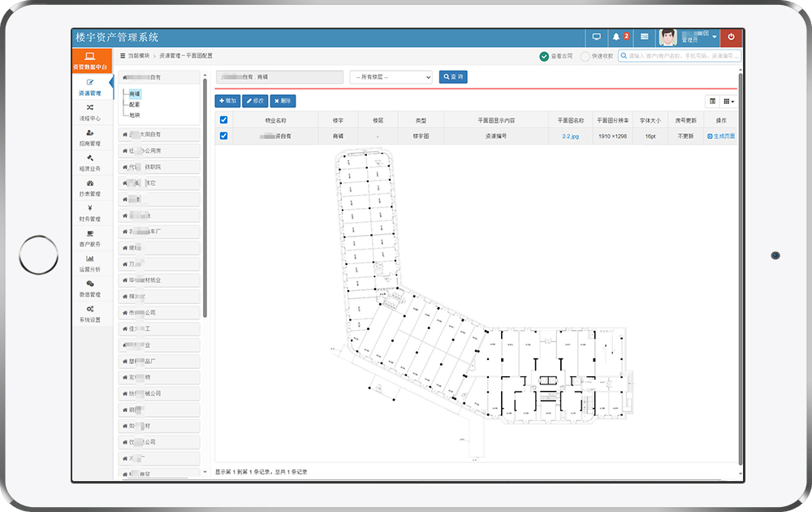Screen dimensions: 812x512
Task: Click the 楼宇图 type cell
Action: [421, 137]
